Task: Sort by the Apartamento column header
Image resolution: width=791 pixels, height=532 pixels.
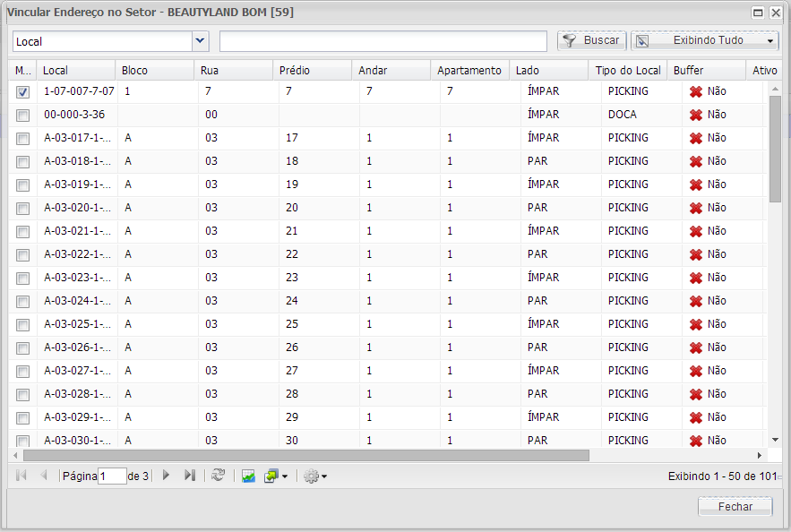Action: [x=469, y=70]
